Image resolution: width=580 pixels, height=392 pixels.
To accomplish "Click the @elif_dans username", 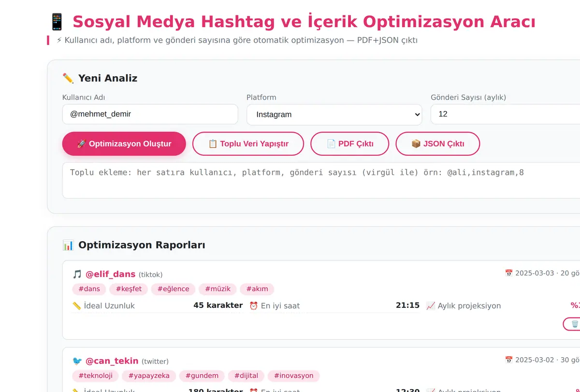I will 110,274.
